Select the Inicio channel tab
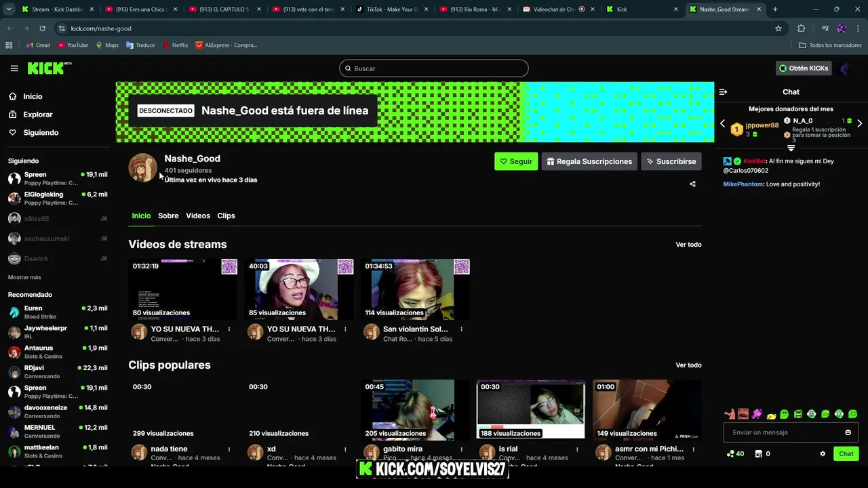 (141, 216)
